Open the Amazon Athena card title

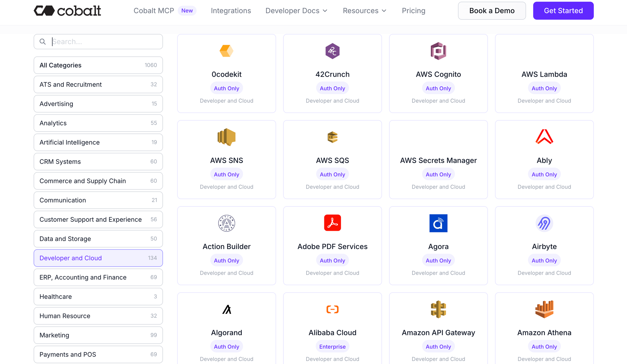click(x=544, y=333)
